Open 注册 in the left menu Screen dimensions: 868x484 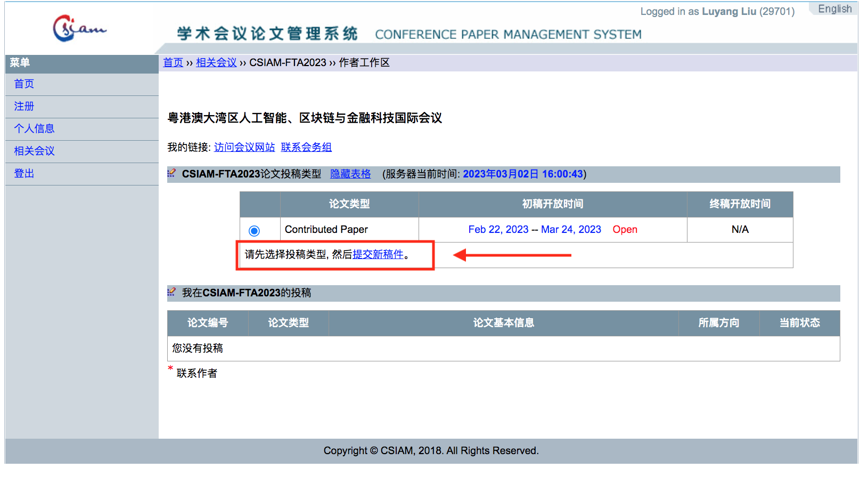pyautogui.click(x=24, y=107)
